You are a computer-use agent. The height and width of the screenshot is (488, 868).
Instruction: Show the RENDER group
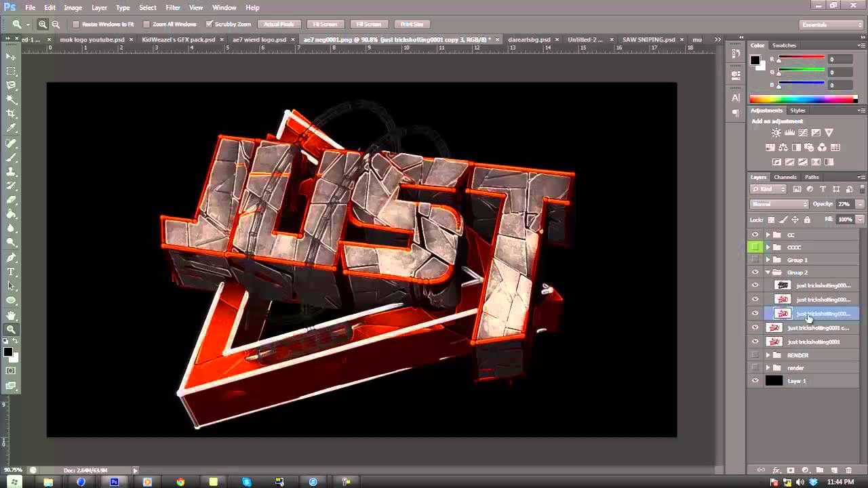755,355
